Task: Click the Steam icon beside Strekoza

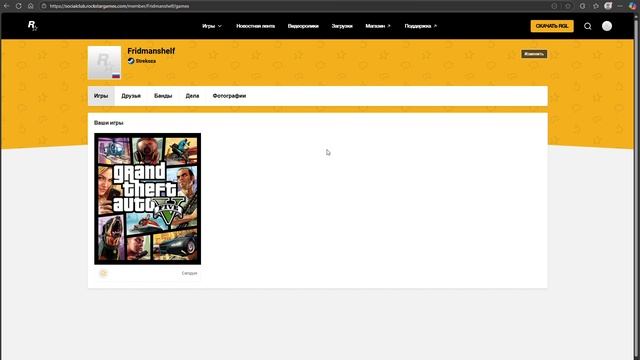Action: (131, 61)
